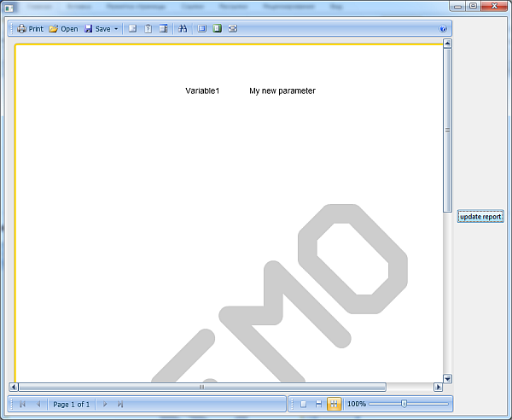Image resolution: width=512 pixels, height=420 pixels.
Task: Click the My new parameter text
Action: [282, 90]
